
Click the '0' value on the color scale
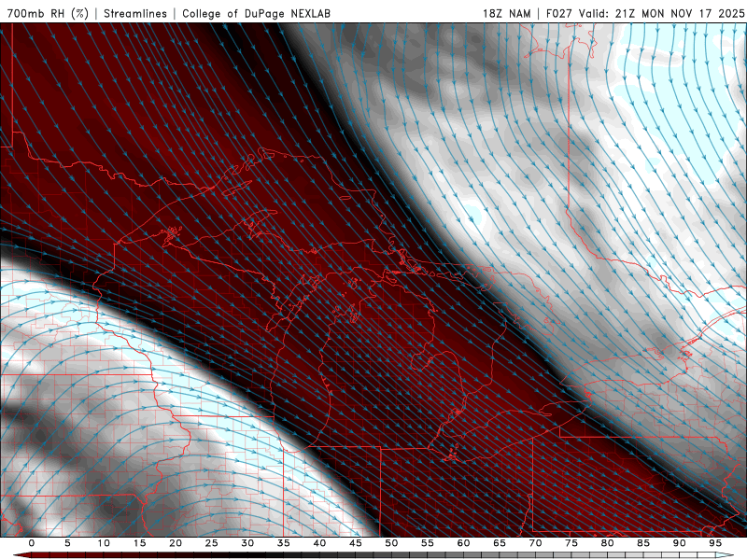tap(32, 543)
